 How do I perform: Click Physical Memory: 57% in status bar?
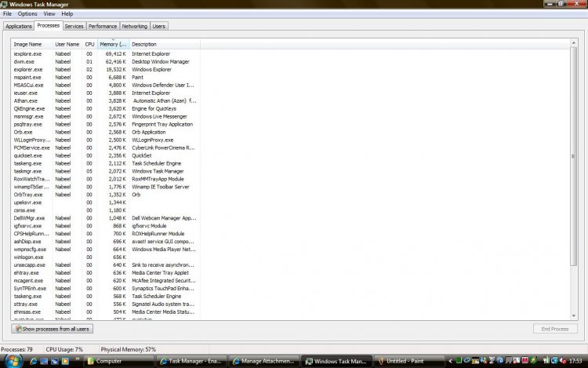[x=129, y=350]
